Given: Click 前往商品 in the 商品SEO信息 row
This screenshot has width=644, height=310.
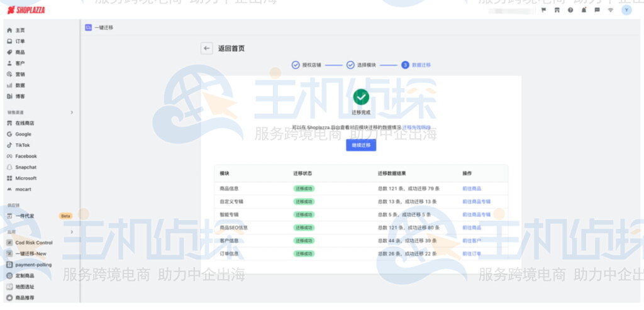Looking at the screenshot, I should (472, 228).
